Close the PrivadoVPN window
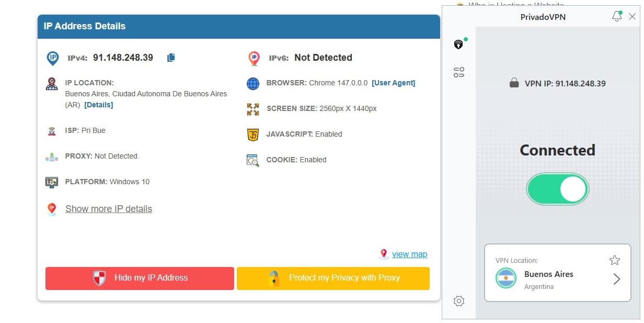Screen dimensions: 644x323 (632, 17)
